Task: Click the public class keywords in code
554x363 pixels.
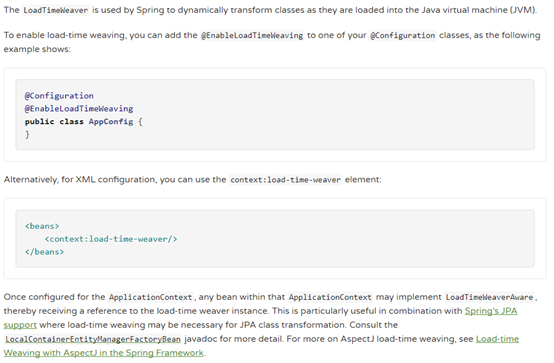Action: (x=54, y=122)
